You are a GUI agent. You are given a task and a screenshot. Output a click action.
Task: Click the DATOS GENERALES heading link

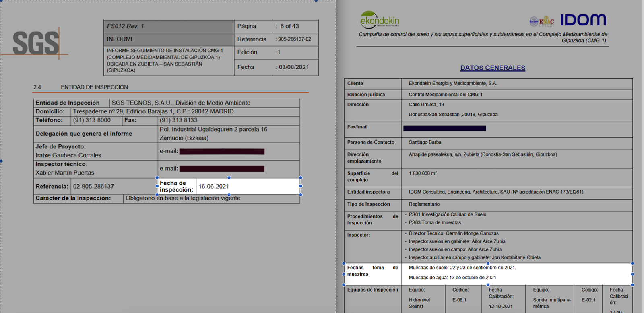coord(493,68)
